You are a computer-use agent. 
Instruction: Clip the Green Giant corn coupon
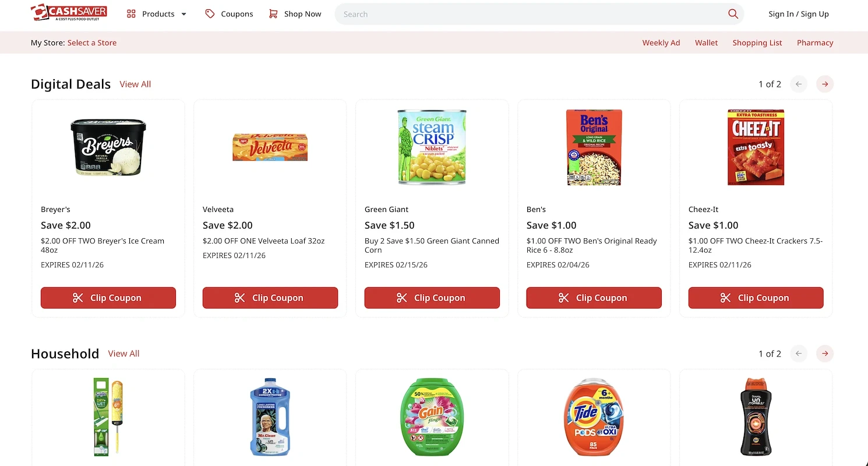coord(432,298)
